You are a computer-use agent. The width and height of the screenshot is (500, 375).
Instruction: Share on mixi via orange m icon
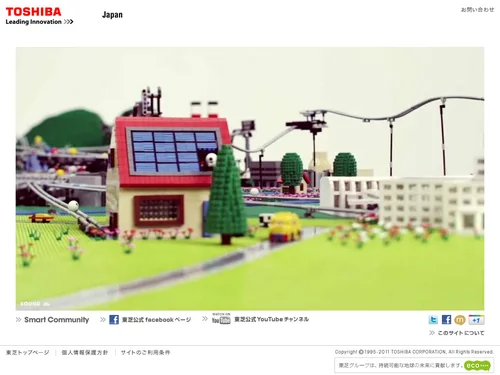460,320
